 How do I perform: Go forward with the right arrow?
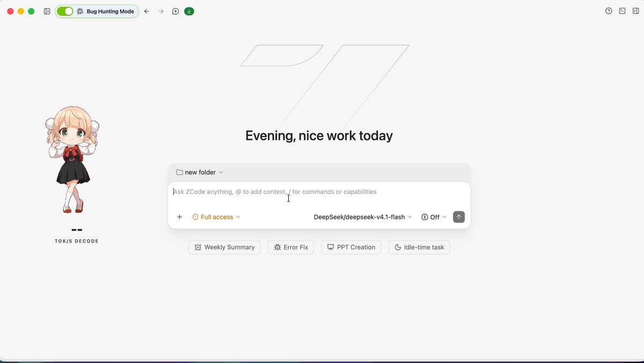coord(161,11)
